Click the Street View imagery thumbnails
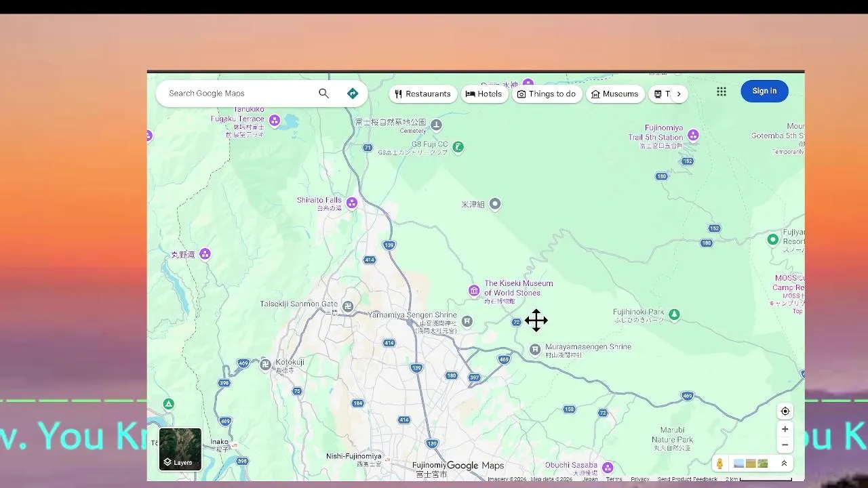868x488 pixels. tap(751, 464)
